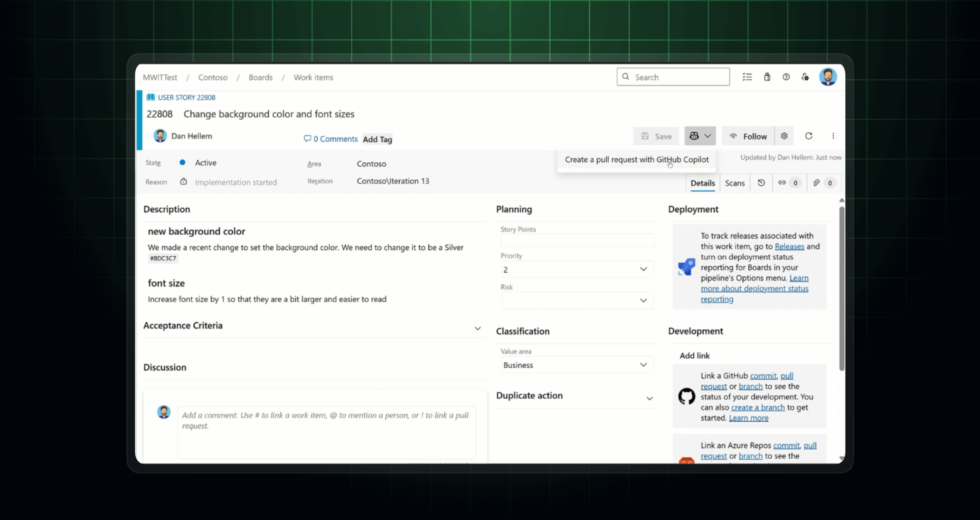980x520 pixels.
Task: Open the task list icon in header
Action: (747, 77)
